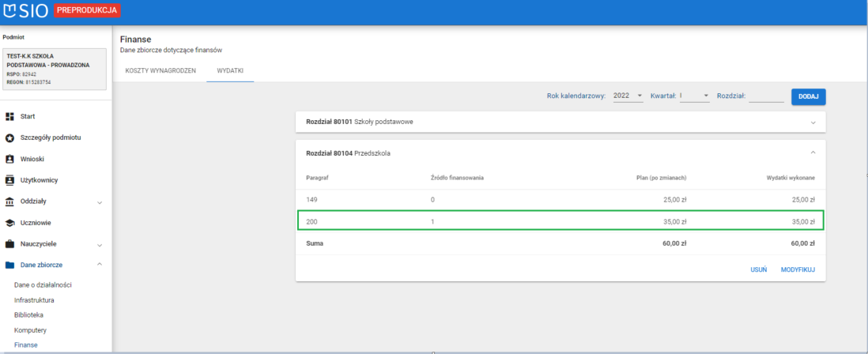This screenshot has width=868, height=354.
Task: Focus the Rozdział input field
Action: tap(765, 96)
